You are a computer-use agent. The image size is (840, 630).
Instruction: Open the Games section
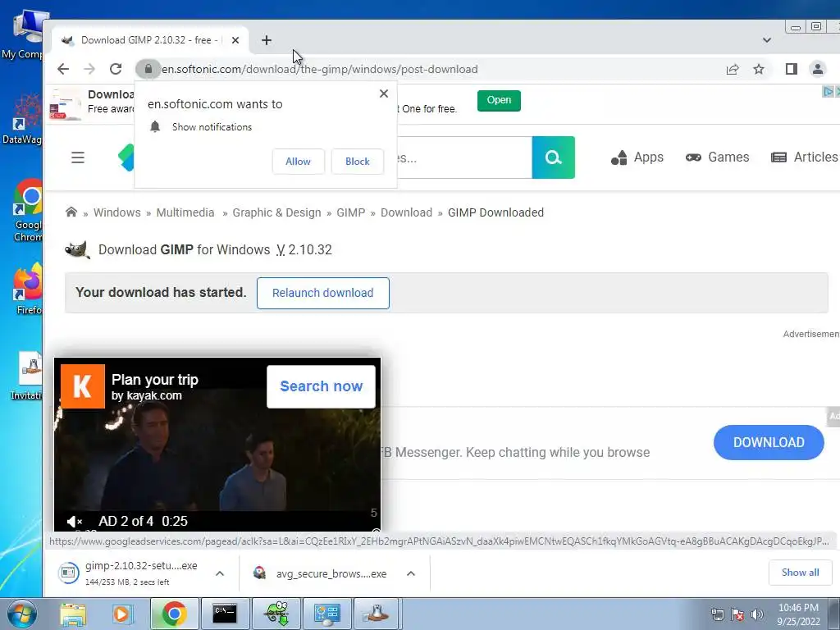717,157
